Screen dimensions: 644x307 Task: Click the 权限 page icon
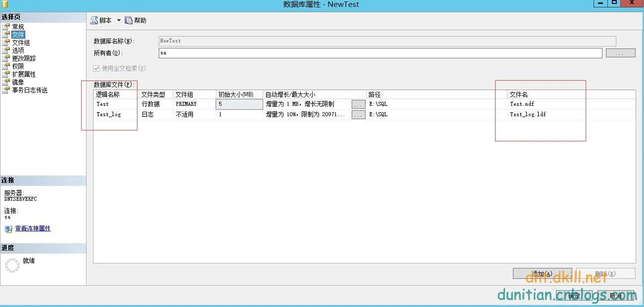[6, 66]
